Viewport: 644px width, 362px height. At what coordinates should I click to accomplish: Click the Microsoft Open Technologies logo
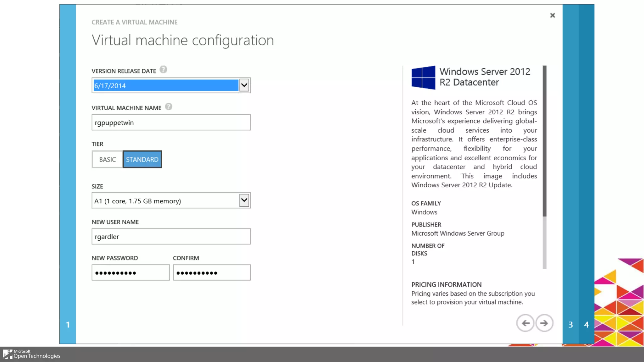click(31, 354)
